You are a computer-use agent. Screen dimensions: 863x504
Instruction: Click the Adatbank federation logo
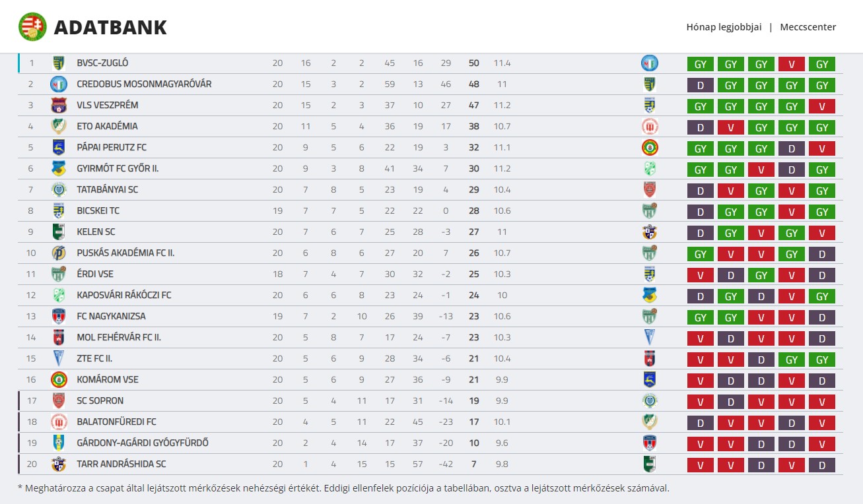point(32,27)
